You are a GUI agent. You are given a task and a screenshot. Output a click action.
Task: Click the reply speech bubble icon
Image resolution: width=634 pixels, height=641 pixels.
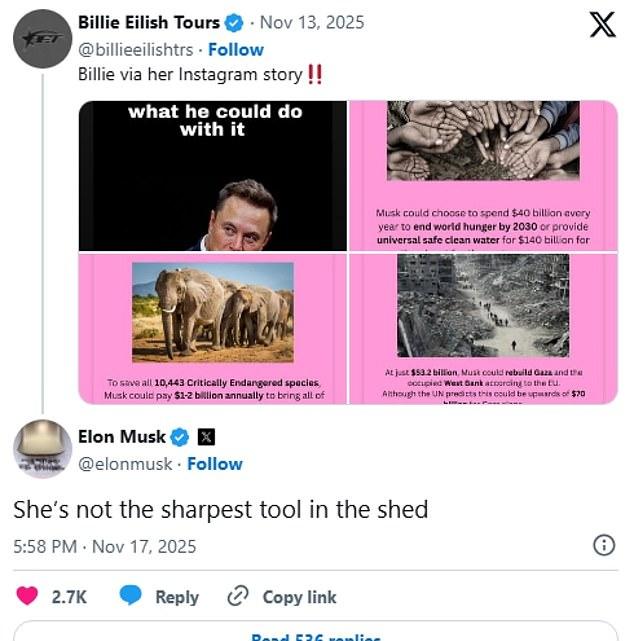click(131, 596)
